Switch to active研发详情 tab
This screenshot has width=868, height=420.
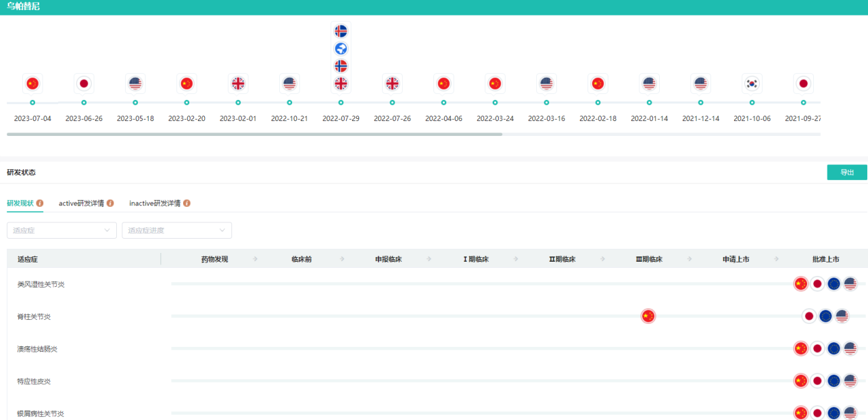click(81, 203)
